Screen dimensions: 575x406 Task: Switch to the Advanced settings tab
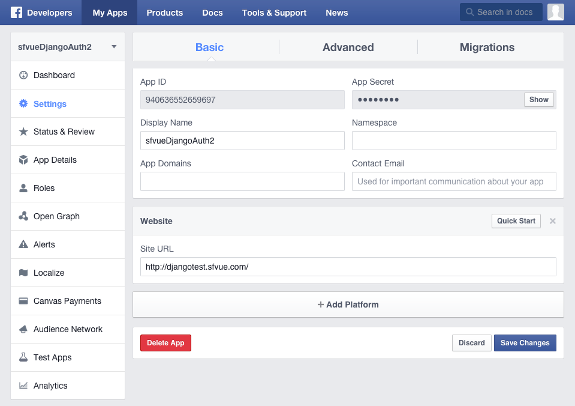click(x=348, y=47)
